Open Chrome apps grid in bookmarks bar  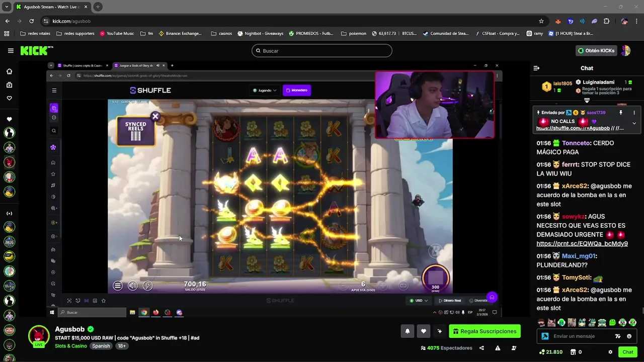[x=7, y=34]
